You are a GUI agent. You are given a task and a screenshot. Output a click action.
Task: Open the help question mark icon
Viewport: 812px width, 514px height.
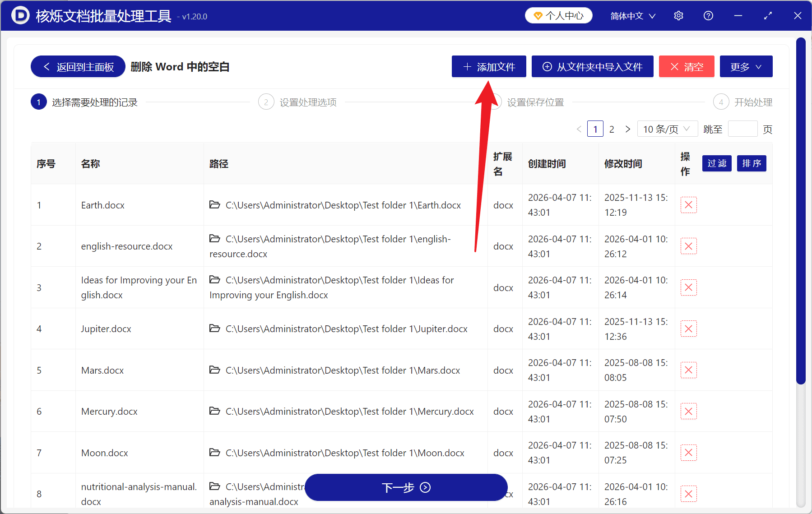(x=708, y=15)
